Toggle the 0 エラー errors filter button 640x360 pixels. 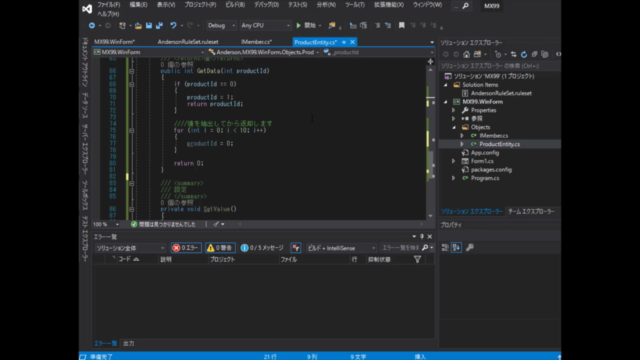coord(186,248)
